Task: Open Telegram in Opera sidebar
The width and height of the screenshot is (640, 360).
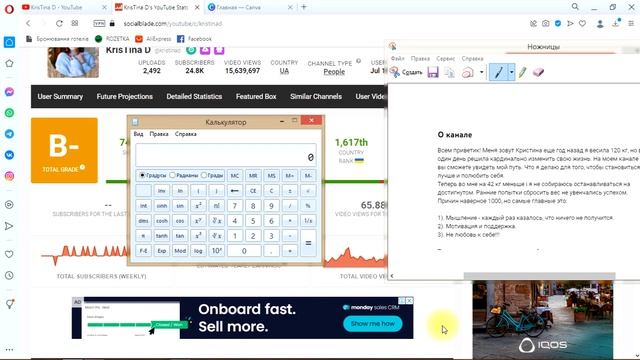Action: [9, 134]
